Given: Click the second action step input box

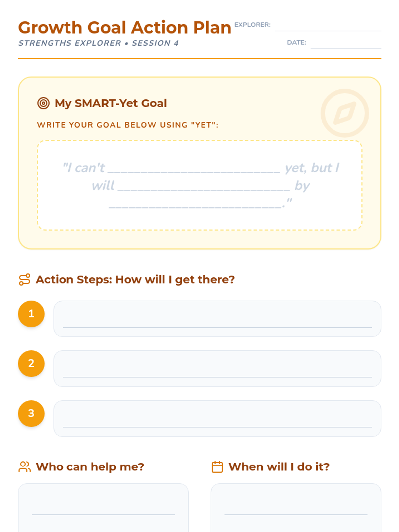Looking at the screenshot, I should click(x=217, y=369).
